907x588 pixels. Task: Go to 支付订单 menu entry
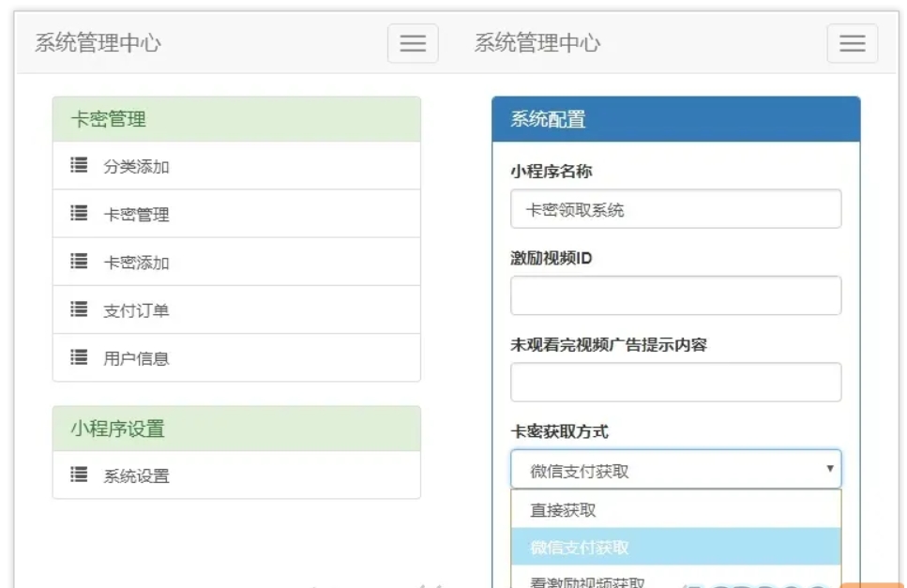pos(136,310)
